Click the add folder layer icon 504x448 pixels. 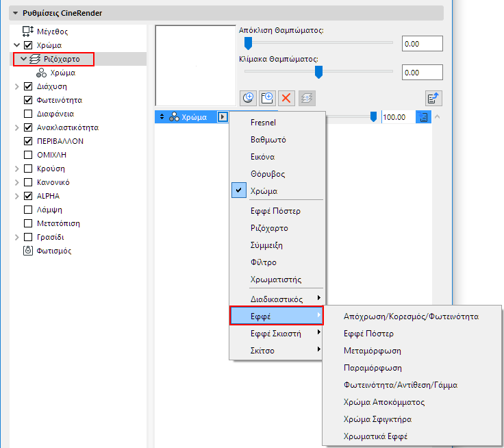(x=267, y=98)
